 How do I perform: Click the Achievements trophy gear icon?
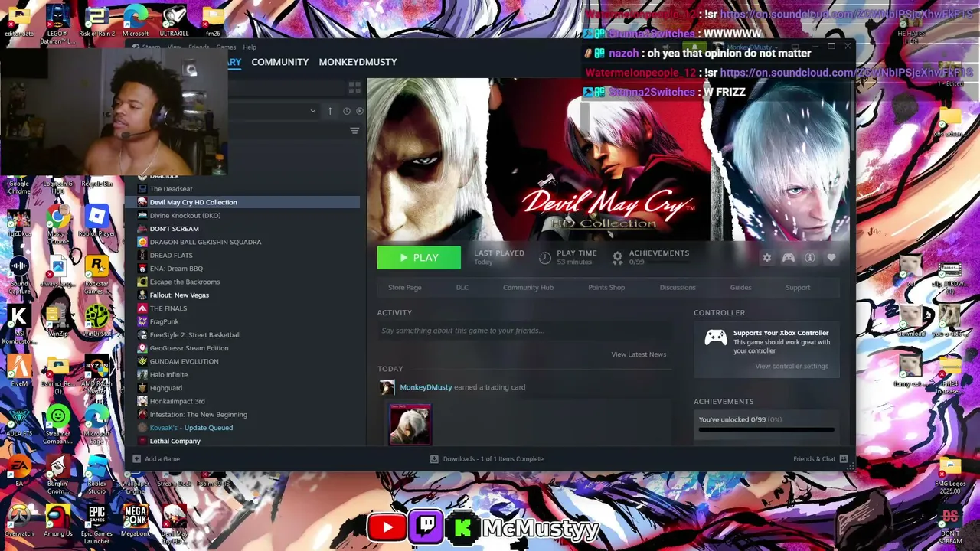pos(617,258)
